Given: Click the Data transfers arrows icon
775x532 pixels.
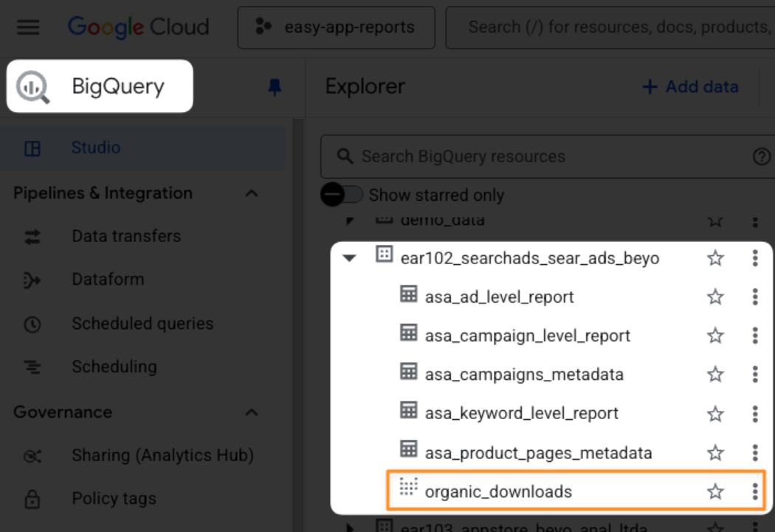Looking at the screenshot, I should (32, 237).
